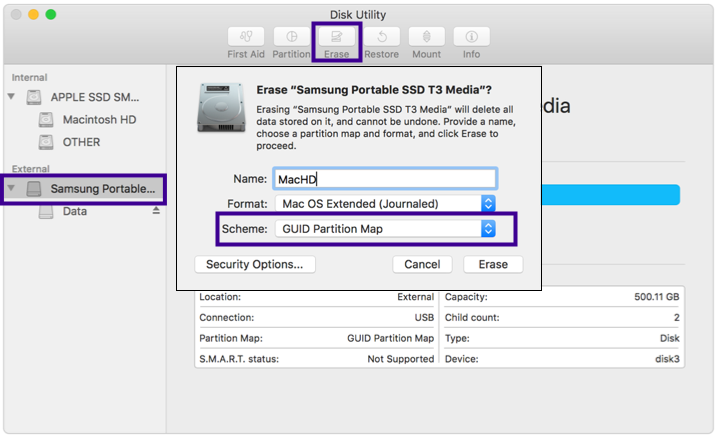Open the Format dropdown menu
This screenshot has width=717, height=438.
click(x=386, y=204)
